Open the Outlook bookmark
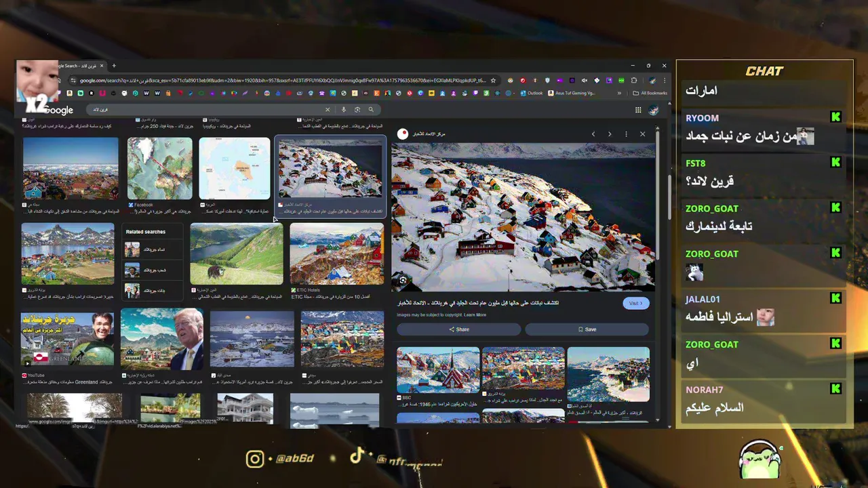 coord(532,93)
